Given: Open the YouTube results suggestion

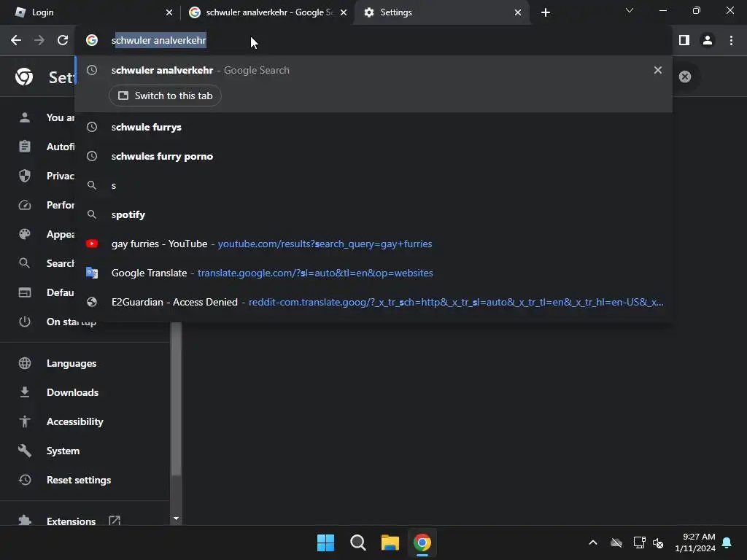Looking at the screenshot, I should [373, 244].
